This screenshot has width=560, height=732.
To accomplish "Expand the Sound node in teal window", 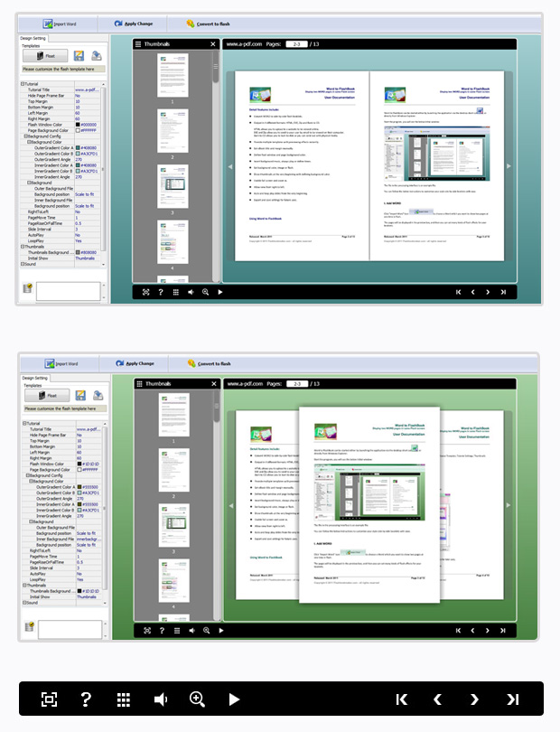I will coord(23,264).
